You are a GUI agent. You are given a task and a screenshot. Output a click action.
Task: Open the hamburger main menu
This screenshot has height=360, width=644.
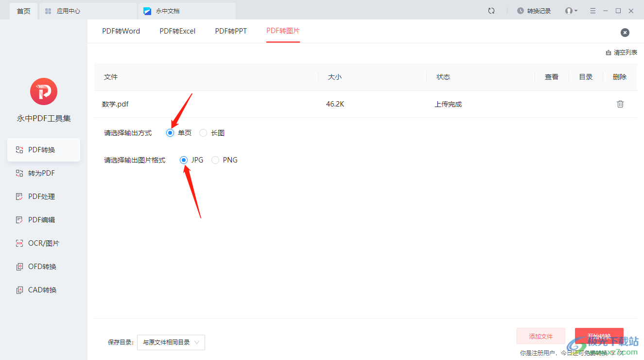tap(592, 11)
